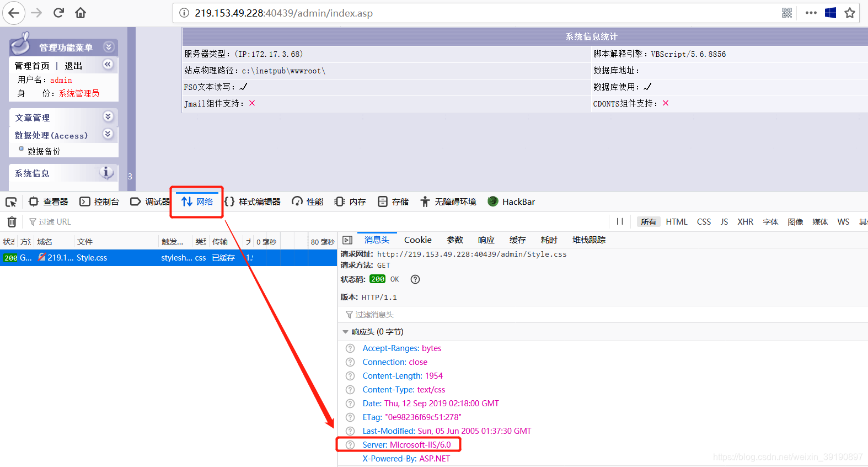
Task: Open the page actions three-dots menu
Action: tap(811, 13)
